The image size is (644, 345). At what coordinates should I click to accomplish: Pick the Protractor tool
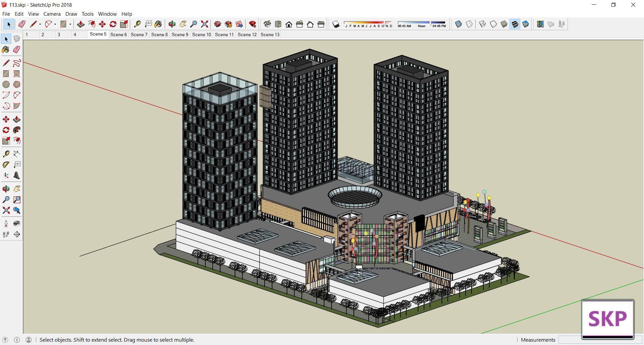coord(6,164)
